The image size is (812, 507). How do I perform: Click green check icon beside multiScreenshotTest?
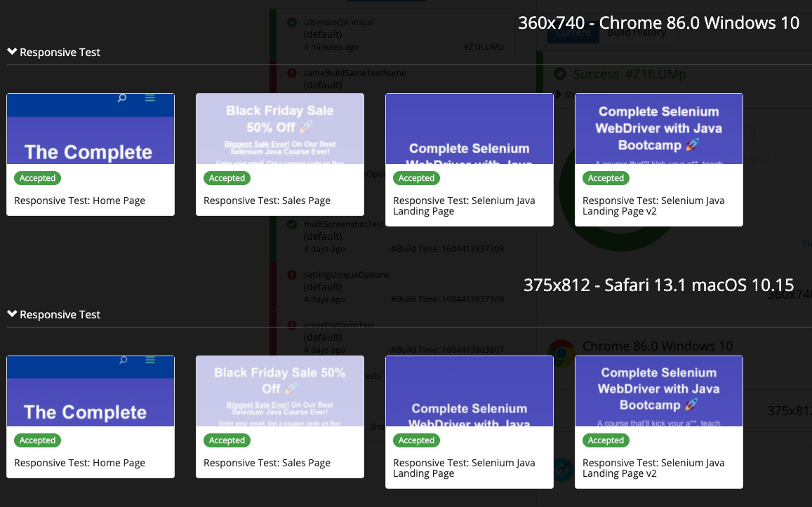tap(292, 224)
